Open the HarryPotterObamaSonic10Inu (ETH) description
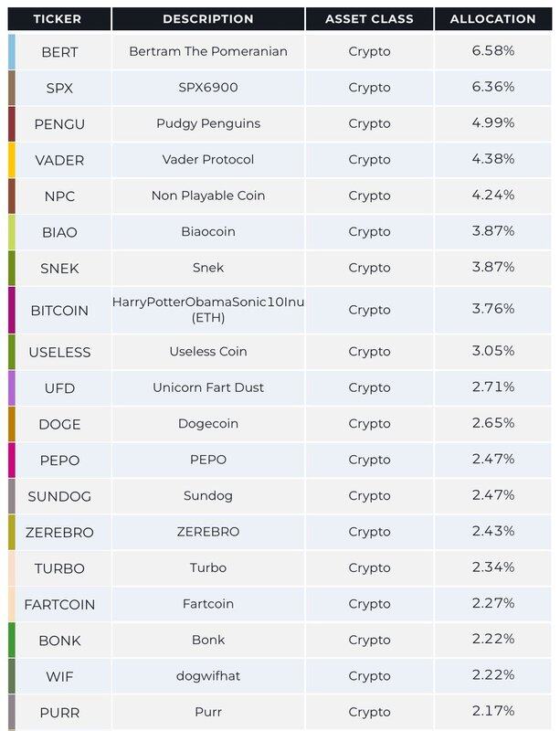Image resolution: width=560 pixels, height=731 pixels. [208, 310]
